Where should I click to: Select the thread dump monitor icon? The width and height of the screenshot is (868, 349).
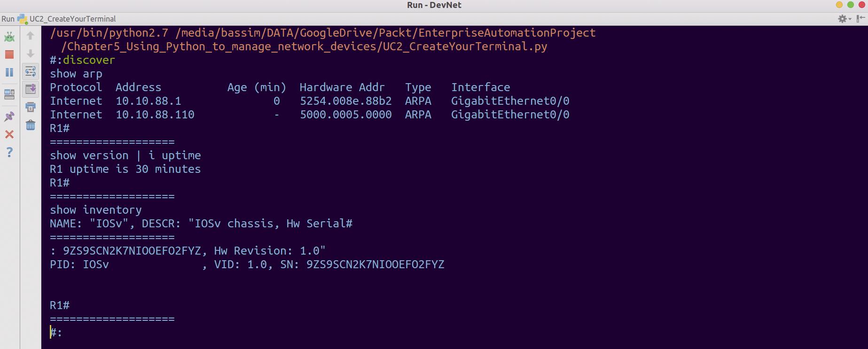click(9, 94)
